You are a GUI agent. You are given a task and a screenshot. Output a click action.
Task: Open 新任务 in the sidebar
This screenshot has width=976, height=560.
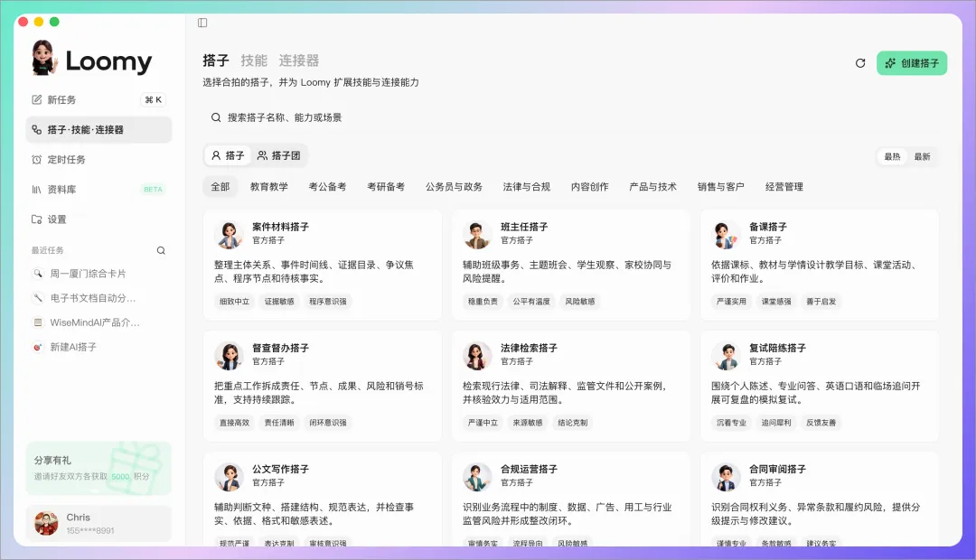(99, 99)
